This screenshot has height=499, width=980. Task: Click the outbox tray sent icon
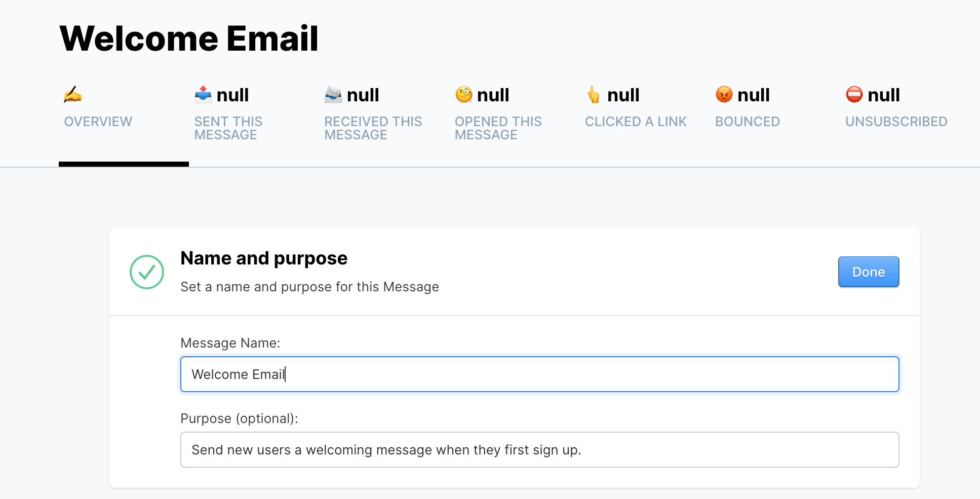pyautogui.click(x=203, y=95)
